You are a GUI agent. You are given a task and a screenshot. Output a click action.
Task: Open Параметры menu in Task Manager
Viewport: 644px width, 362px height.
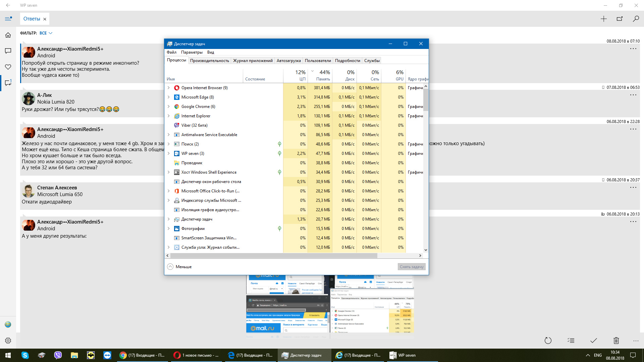(192, 52)
